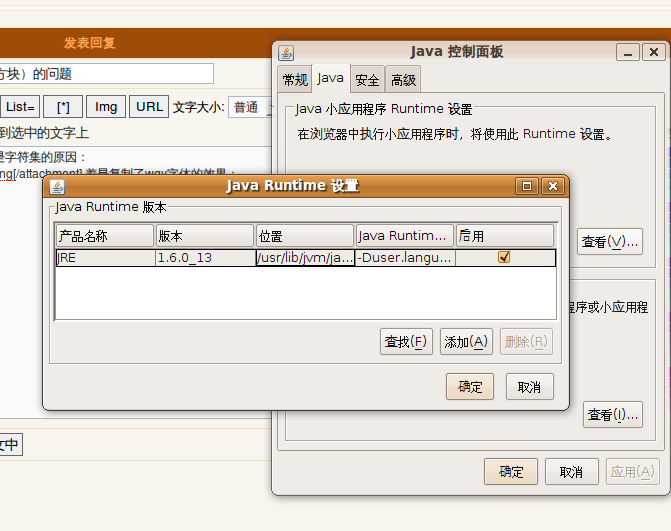Click the 查看(V)... button
671x531 pixels.
(x=610, y=242)
